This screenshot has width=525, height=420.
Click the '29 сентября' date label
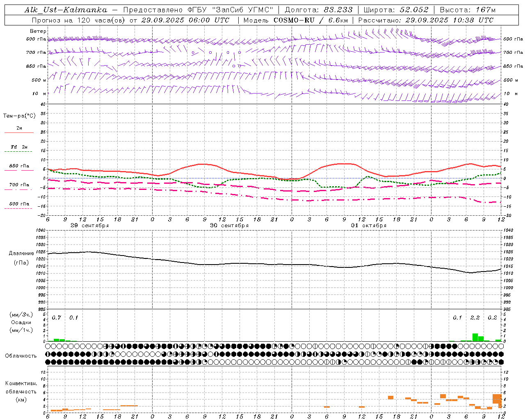89,226
